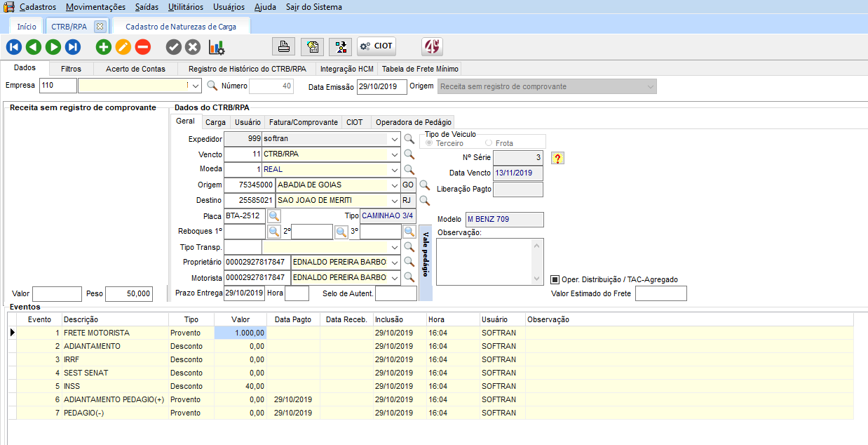Screen dimensions: 868x445
Task: Open the chart settings icon
Action: [217, 47]
